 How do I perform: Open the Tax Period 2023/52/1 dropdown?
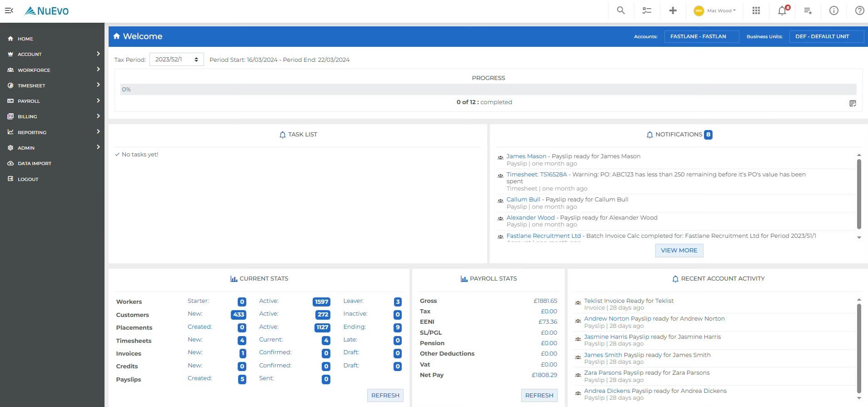tap(177, 60)
